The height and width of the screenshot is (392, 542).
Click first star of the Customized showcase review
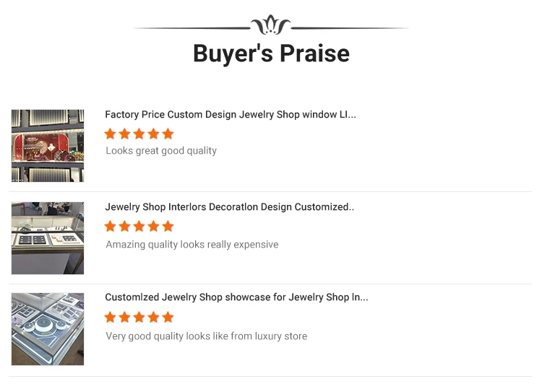coord(111,317)
